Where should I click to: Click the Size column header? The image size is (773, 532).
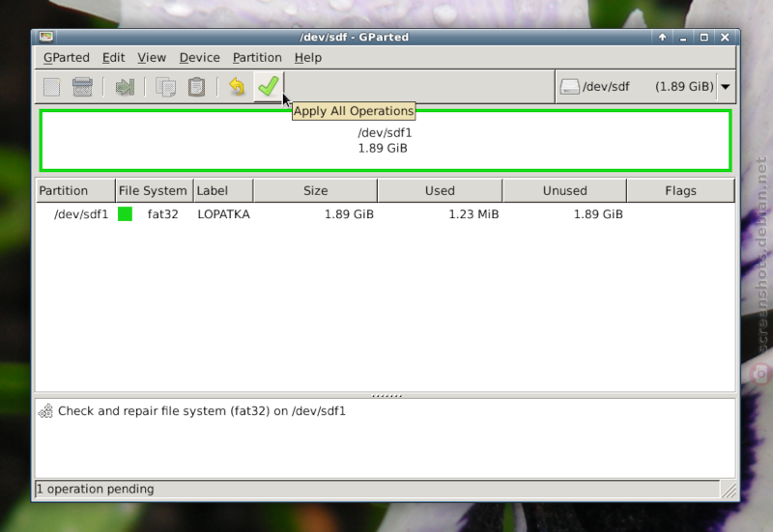point(316,190)
